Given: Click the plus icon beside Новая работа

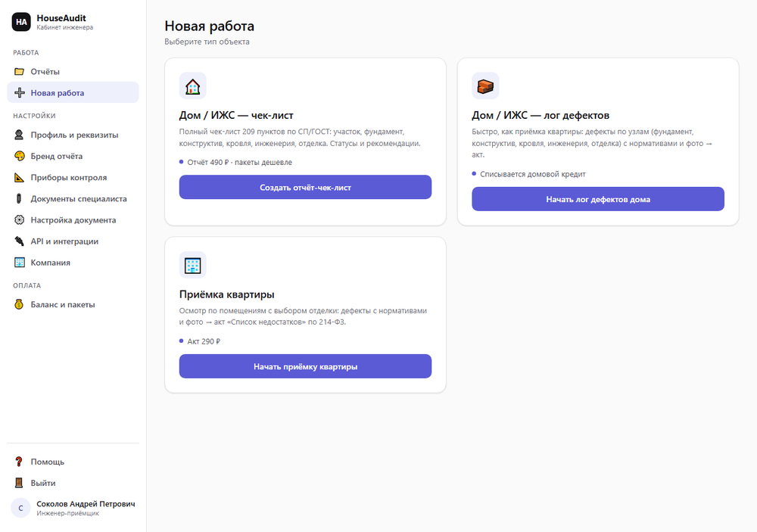Looking at the screenshot, I should [20, 92].
